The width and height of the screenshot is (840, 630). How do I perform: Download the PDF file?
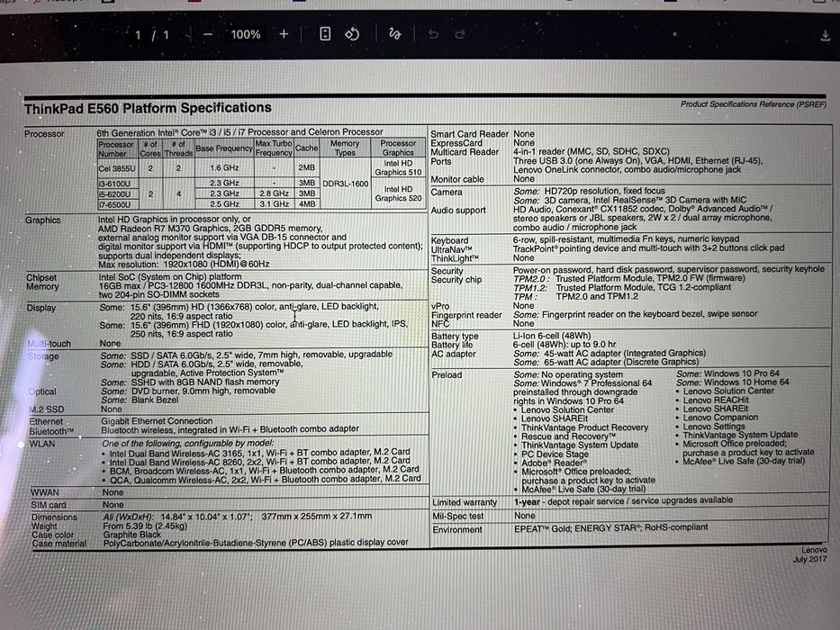825,36
